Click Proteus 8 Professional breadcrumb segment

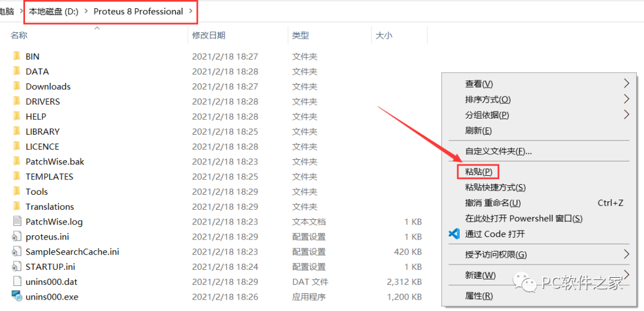point(138,11)
